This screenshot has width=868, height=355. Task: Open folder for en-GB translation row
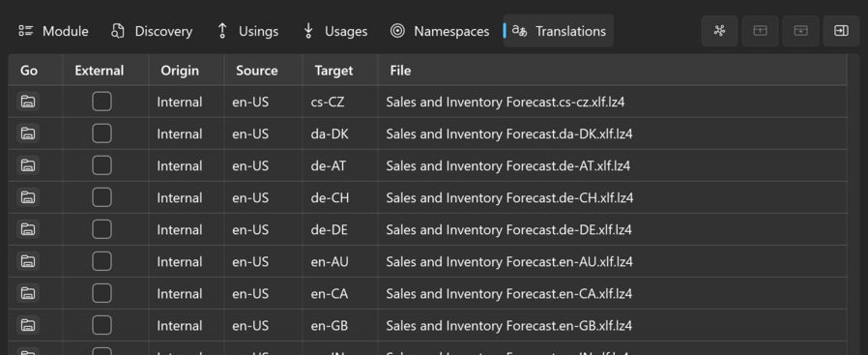click(x=28, y=325)
